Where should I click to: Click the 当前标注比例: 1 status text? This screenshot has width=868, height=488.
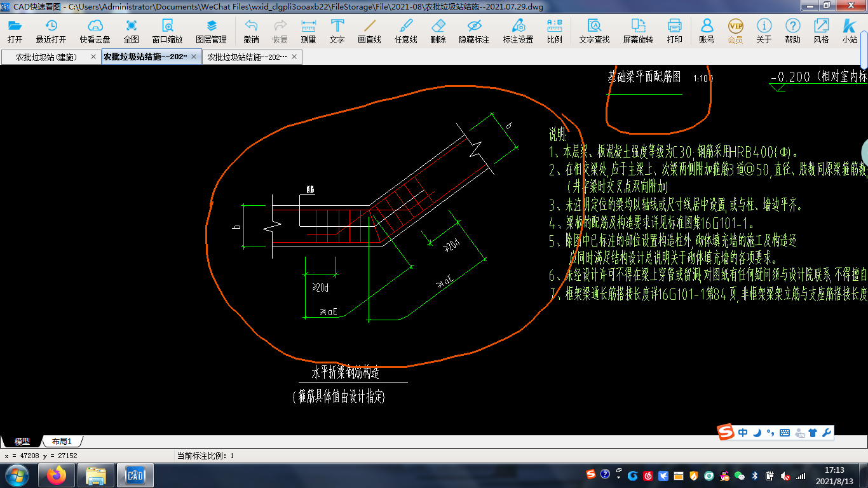click(x=205, y=456)
